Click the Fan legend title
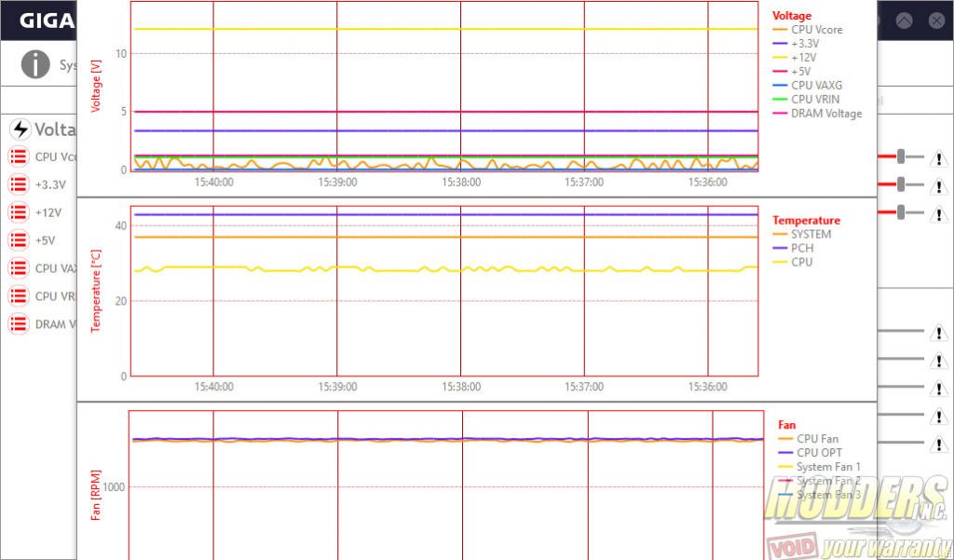Screen dimensions: 954x560 [786, 425]
